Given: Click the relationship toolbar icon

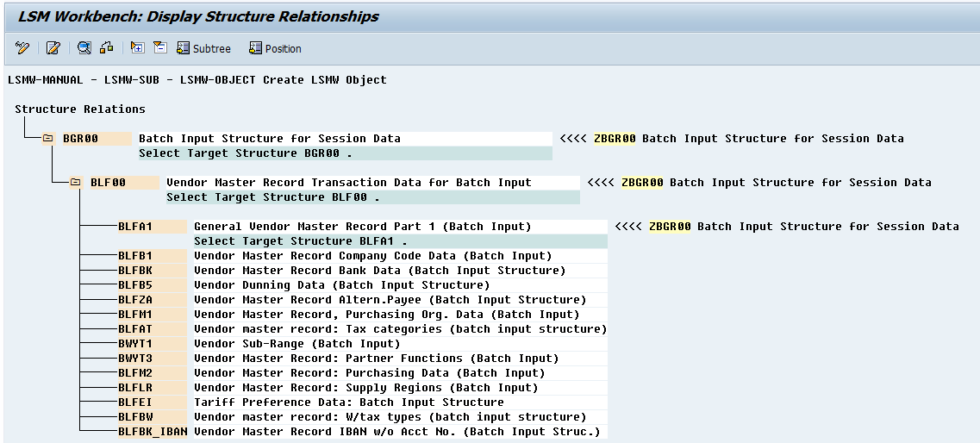Looking at the screenshot, I should 106,48.
